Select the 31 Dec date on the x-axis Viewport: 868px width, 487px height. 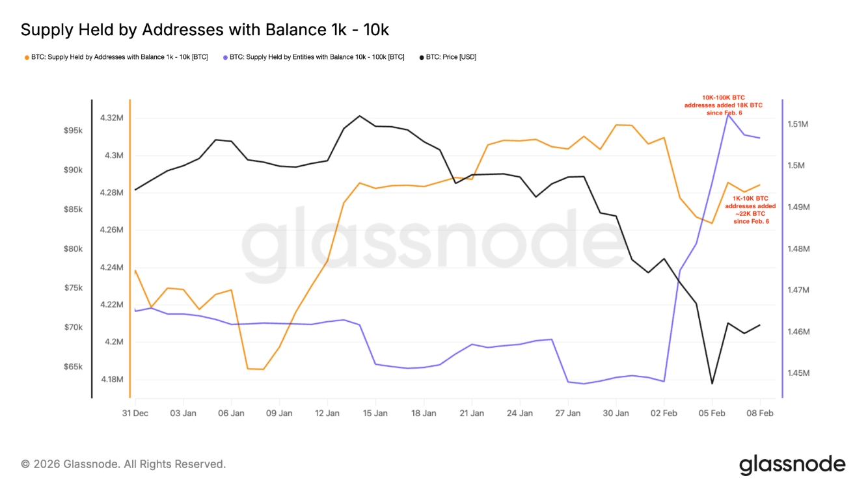coord(135,413)
